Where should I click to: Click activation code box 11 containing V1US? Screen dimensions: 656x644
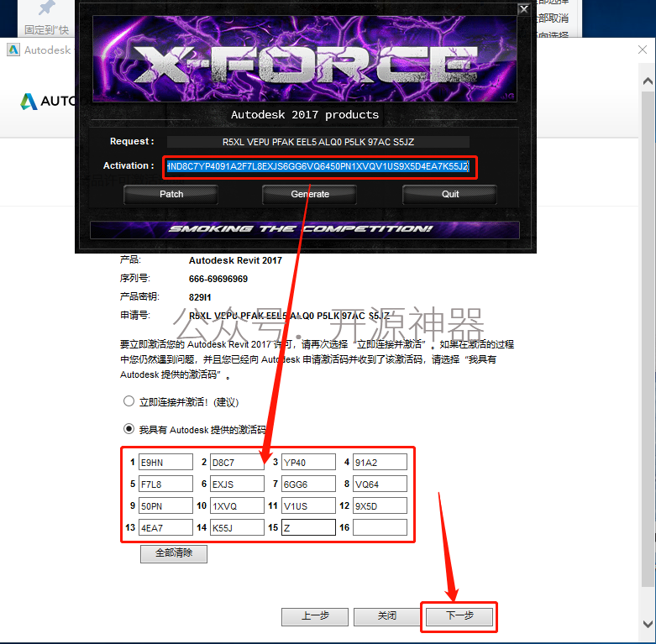pyautogui.click(x=308, y=505)
